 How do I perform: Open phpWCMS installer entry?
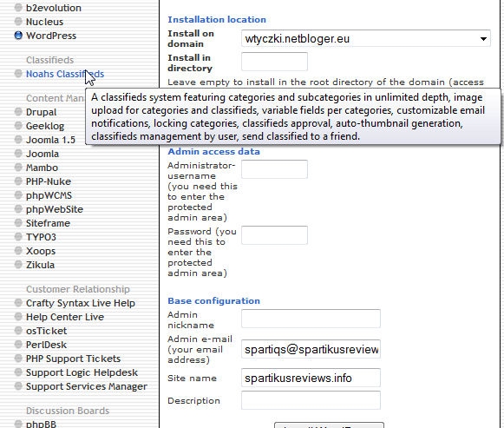pos(49,195)
